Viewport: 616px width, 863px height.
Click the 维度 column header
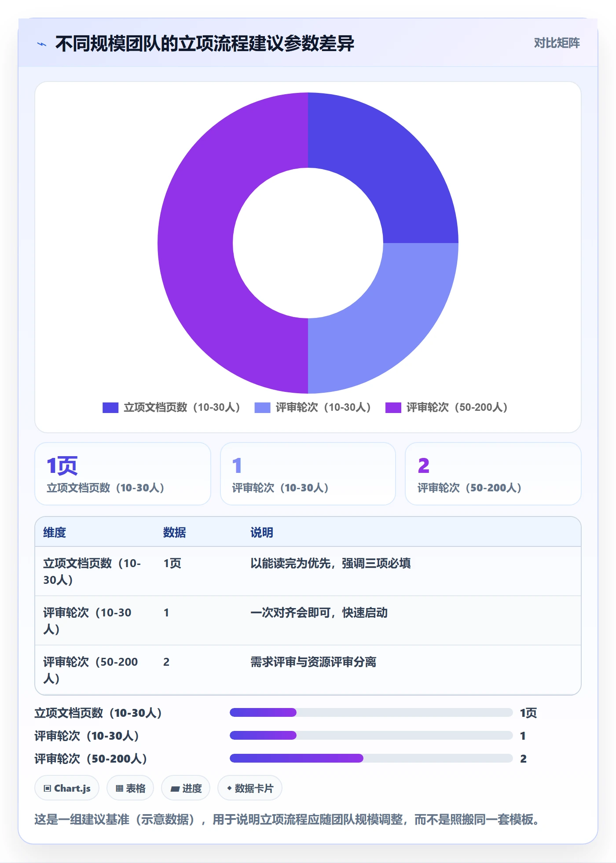tap(55, 532)
